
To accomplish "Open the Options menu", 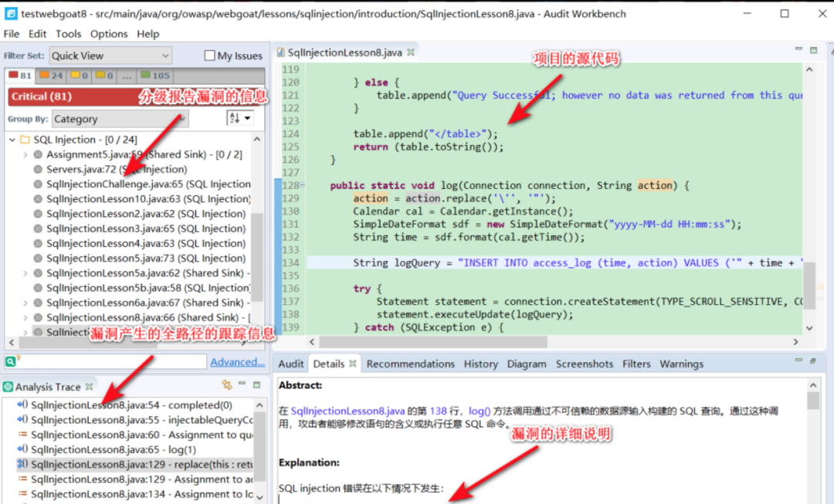I will click(x=109, y=34).
